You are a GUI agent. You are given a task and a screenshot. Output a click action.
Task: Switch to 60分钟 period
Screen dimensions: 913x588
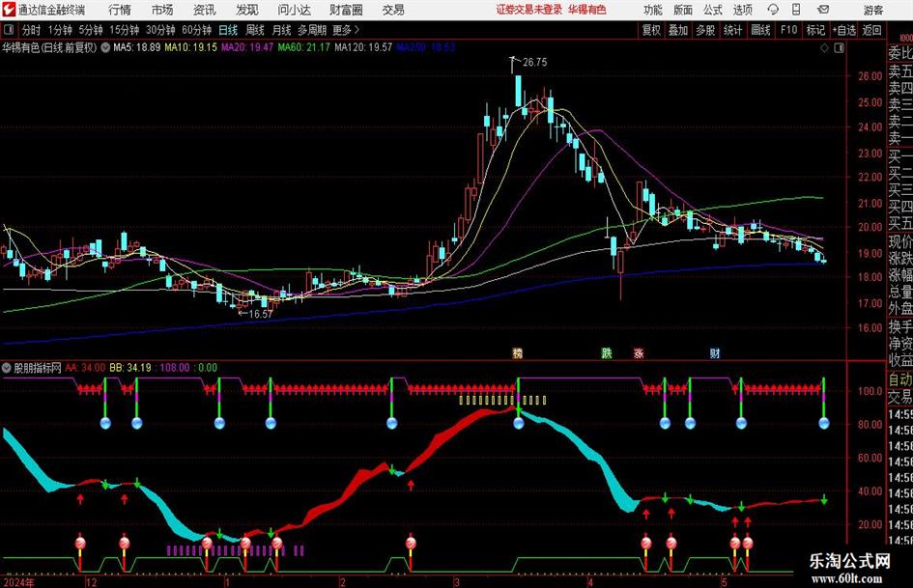click(197, 30)
